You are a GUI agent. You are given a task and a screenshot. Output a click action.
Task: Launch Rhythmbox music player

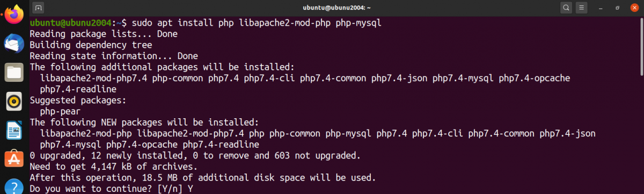pos(13,101)
